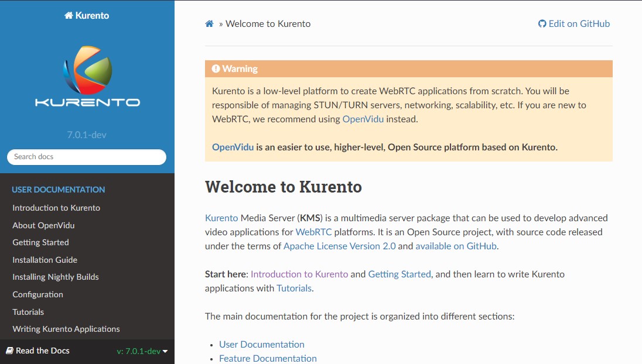Screen dimensions: 642x364
Task: Click the Kurento home title at sidebar top
Action: 87,16
